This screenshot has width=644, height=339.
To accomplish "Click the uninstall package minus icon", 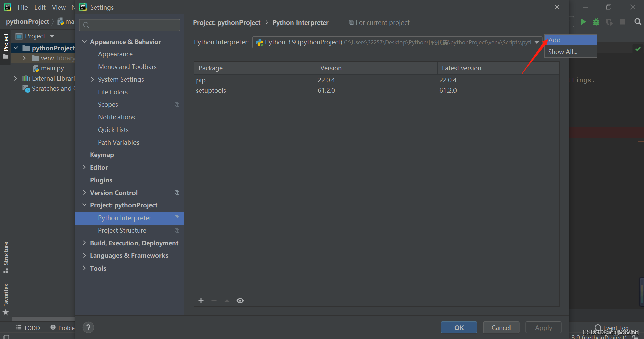I will point(214,301).
